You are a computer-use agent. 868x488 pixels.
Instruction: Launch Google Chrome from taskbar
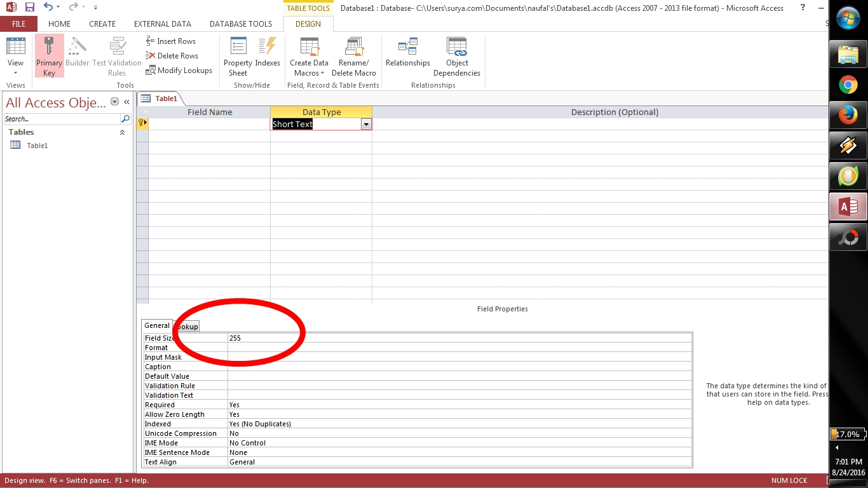[x=848, y=85]
